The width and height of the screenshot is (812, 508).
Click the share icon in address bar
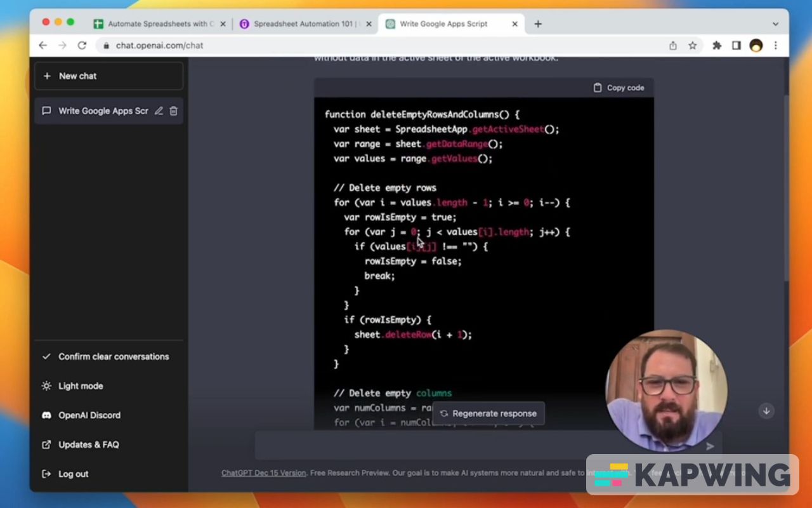pos(673,46)
